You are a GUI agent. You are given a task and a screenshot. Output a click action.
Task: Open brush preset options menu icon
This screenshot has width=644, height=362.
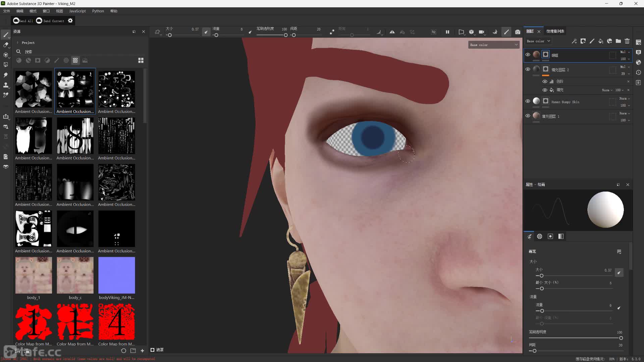[x=619, y=252]
